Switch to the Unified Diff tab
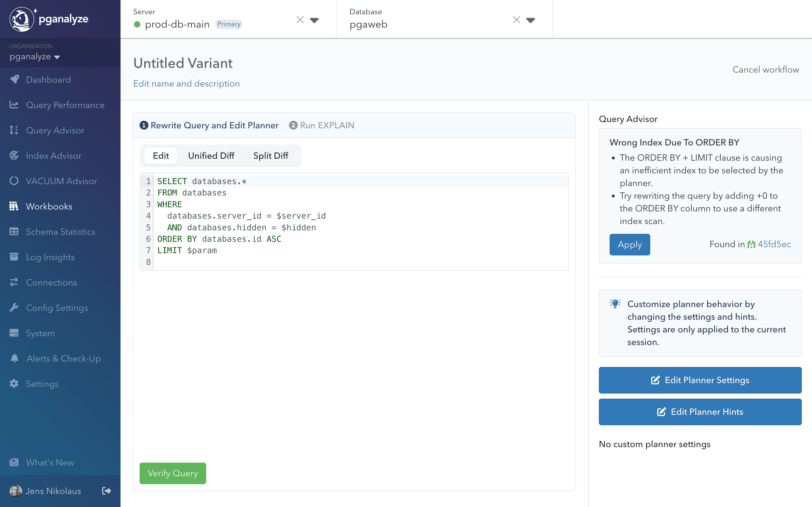 coord(211,156)
